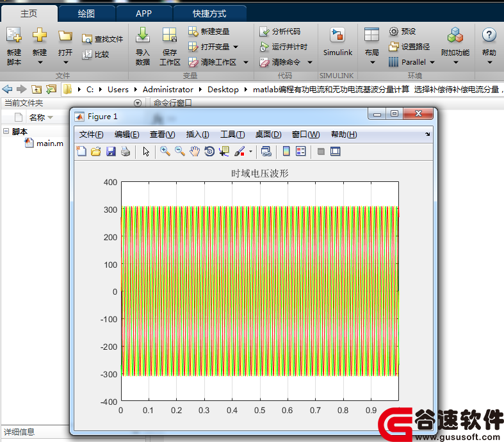Open the Desktop 桌面(D) menu in Figure 1
The width and height of the screenshot is (504, 442).
coord(268,135)
